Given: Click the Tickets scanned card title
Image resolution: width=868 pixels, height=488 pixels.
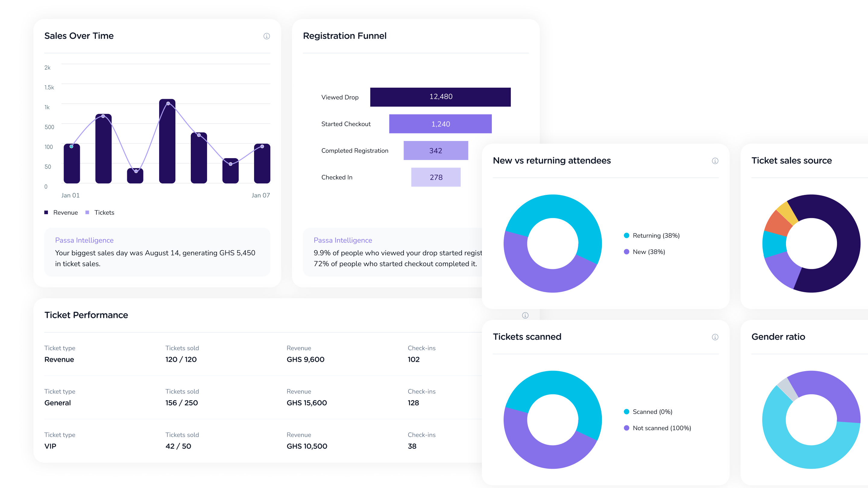Looking at the screenshot, I should (x=527, y=337).
